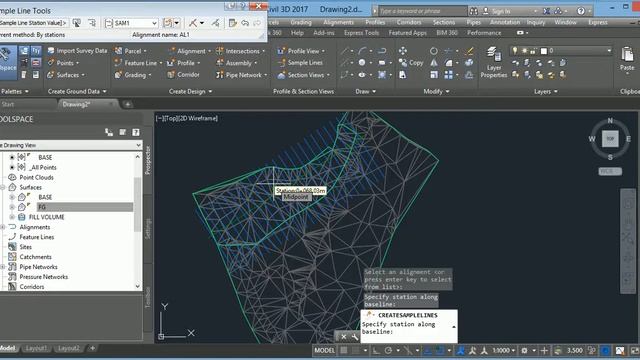The image size is (640, 360).
Task: Expand the Create Design panel
Action: (191, 91)
